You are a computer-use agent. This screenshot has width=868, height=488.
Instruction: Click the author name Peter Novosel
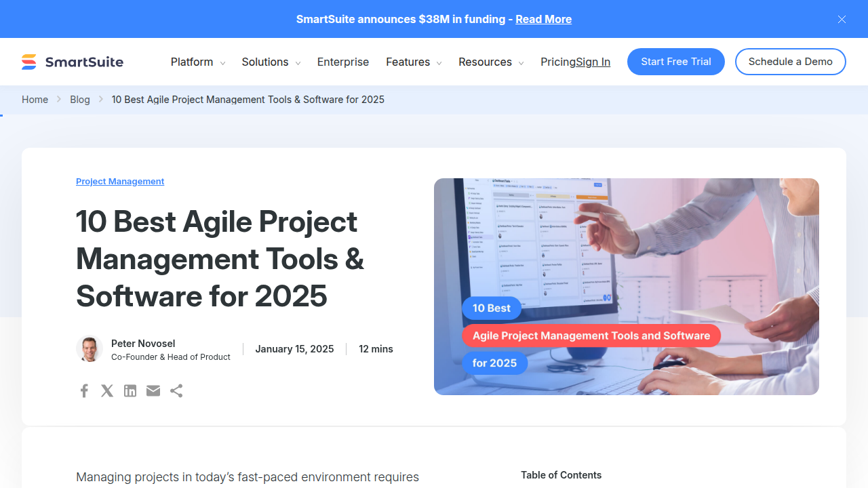pos(143,344)
